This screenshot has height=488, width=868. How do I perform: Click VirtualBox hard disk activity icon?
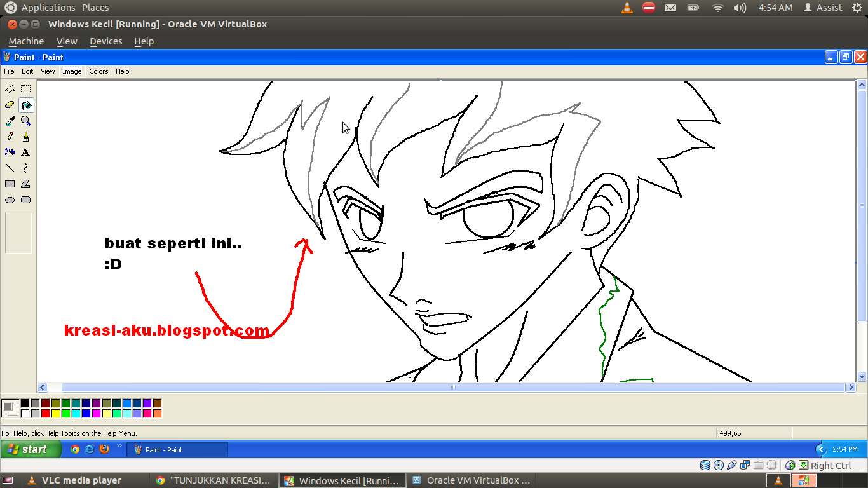click(705, 465)
